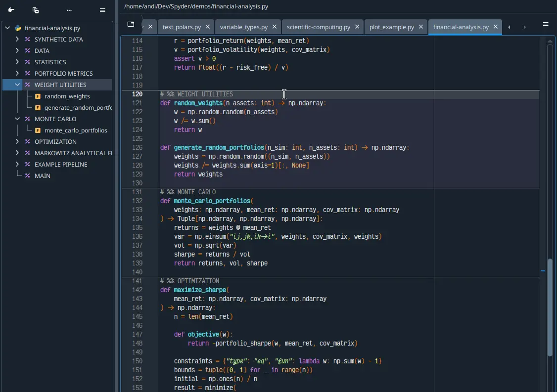Click the '# %% WEIGHT UTILITIES' comment line
Screen dimensions: 557x392
pyautogui.click(x=196, y=94)
